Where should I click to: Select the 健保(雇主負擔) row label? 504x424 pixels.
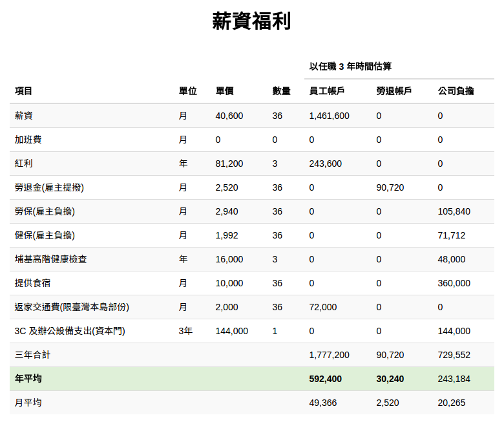tap(45, 235)
